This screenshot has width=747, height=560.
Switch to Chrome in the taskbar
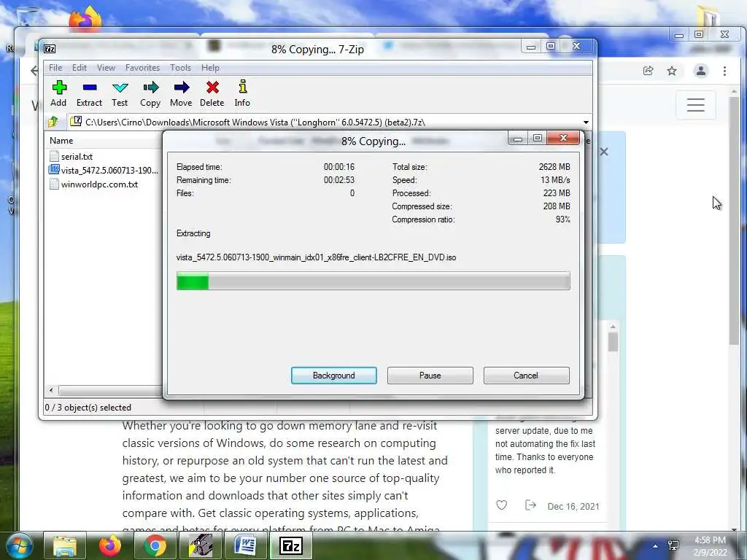point(155,545)
